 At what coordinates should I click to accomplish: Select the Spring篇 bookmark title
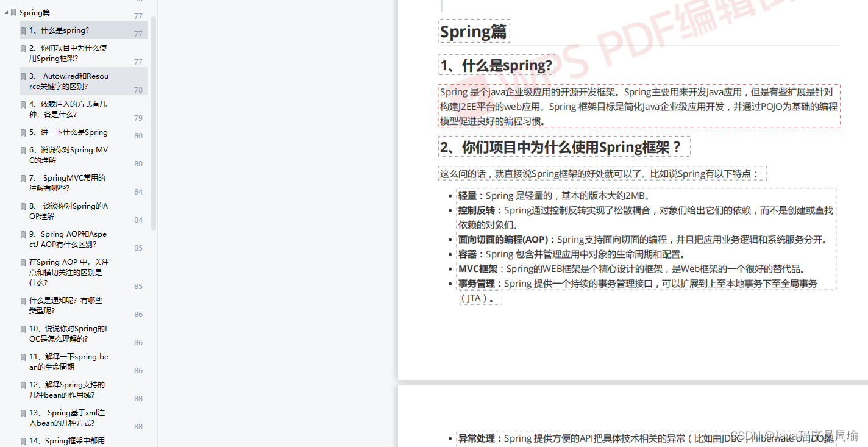tap(35, 13)
